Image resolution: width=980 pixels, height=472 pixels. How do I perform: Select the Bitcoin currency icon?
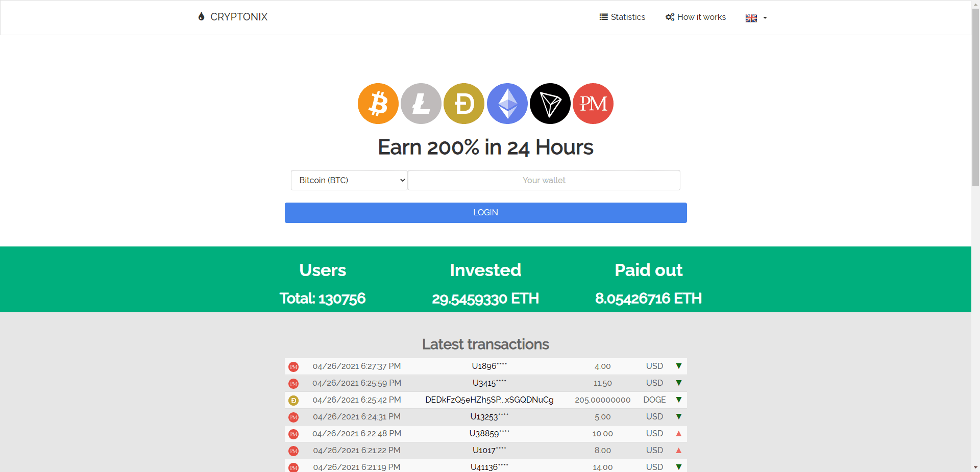click(378, 104)
